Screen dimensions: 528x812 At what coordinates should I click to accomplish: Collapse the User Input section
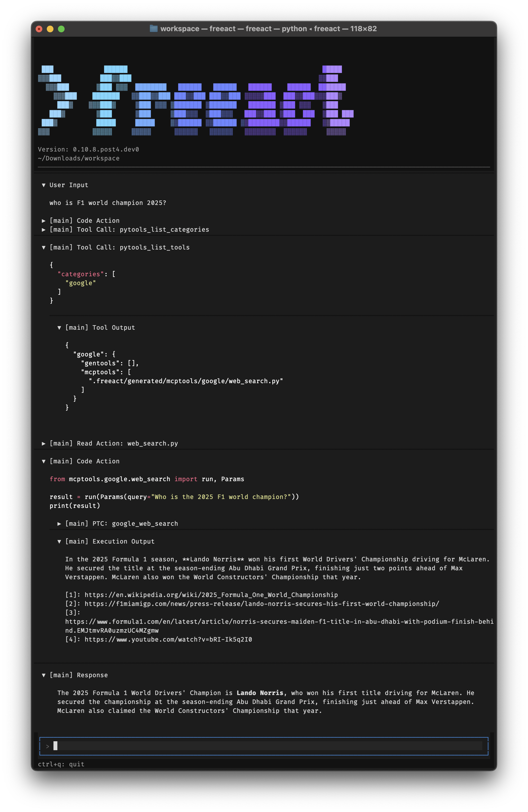click(44, 185)
